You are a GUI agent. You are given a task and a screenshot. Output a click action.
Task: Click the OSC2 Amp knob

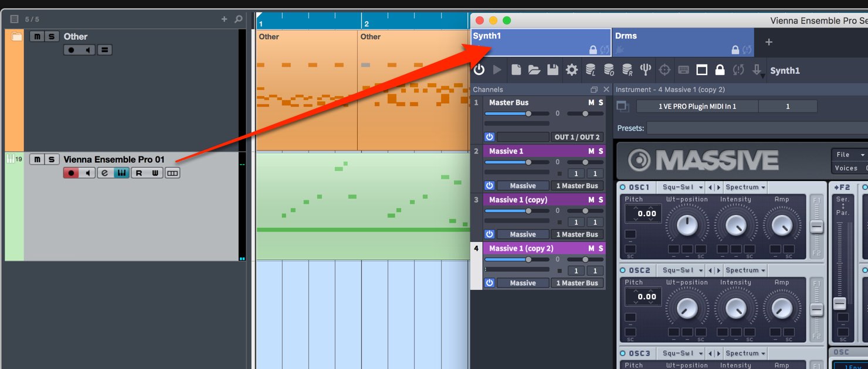(782, 307)
